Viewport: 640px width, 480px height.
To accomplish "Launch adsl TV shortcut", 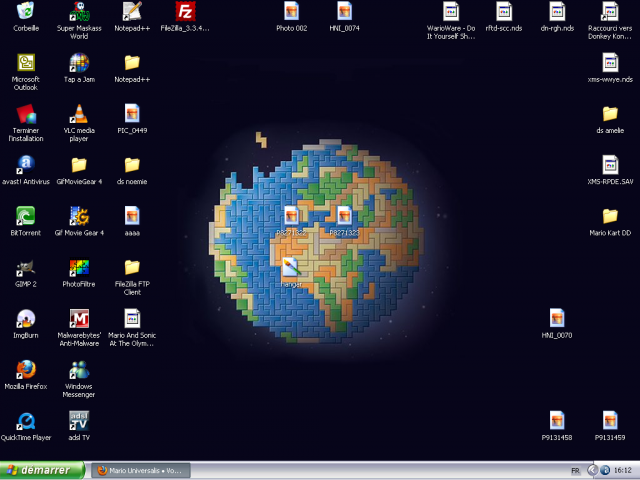I will point(79,421).
